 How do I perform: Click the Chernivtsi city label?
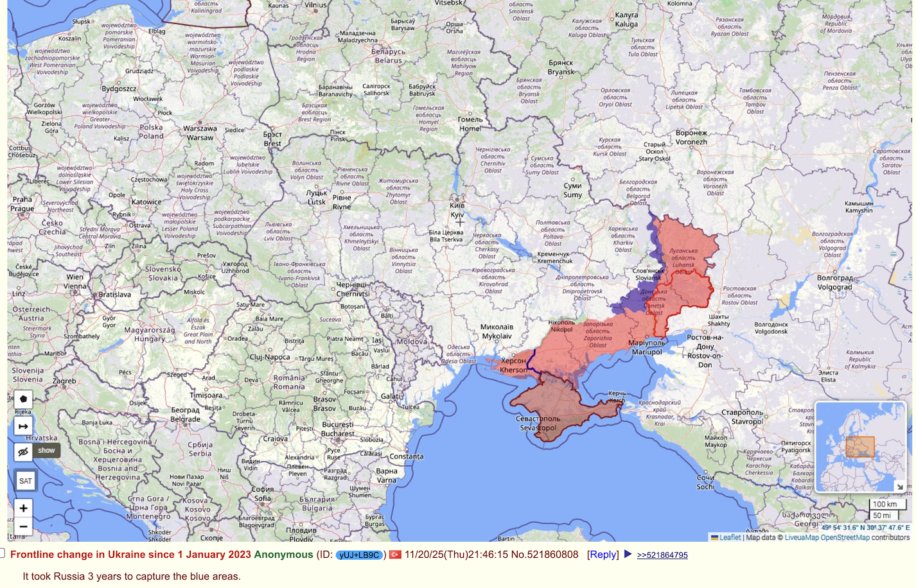click(x=353, y=290)
